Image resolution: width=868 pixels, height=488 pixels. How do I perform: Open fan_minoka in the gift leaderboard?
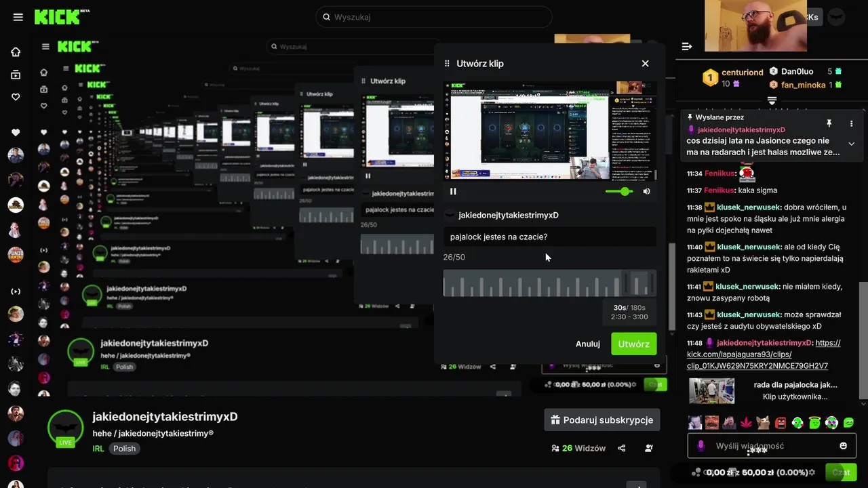(803, 85)
